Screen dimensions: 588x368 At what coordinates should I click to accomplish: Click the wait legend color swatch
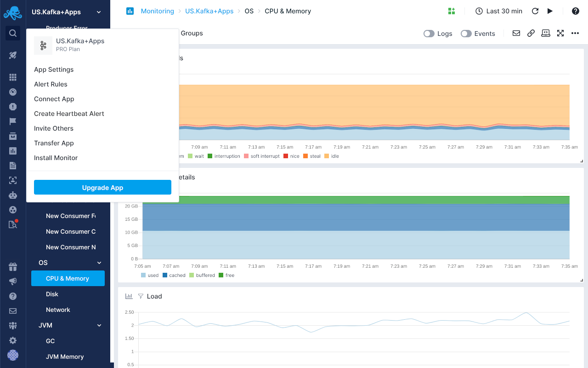[190, 156]
